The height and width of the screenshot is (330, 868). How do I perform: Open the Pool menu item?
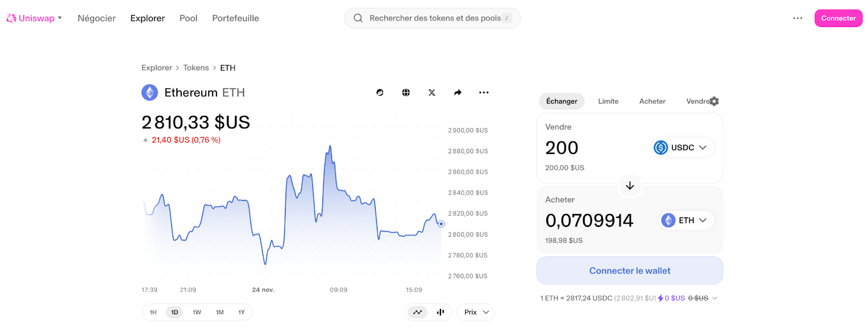coord(188,18)
